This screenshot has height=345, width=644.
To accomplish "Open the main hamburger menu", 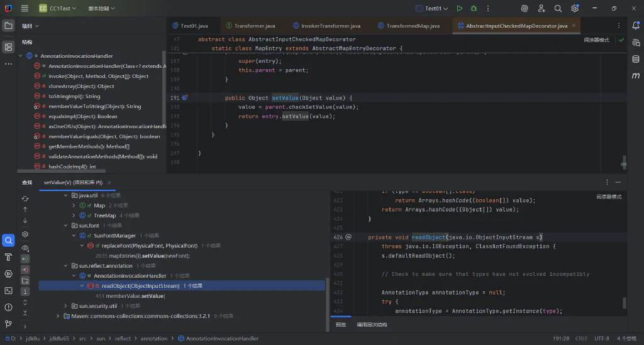I will pos(25,8).
